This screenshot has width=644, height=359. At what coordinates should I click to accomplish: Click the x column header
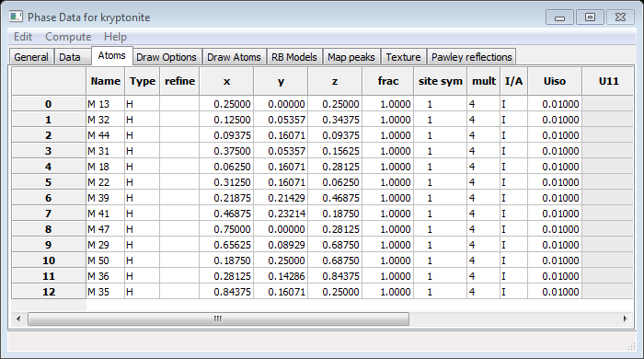coord(226,81)
